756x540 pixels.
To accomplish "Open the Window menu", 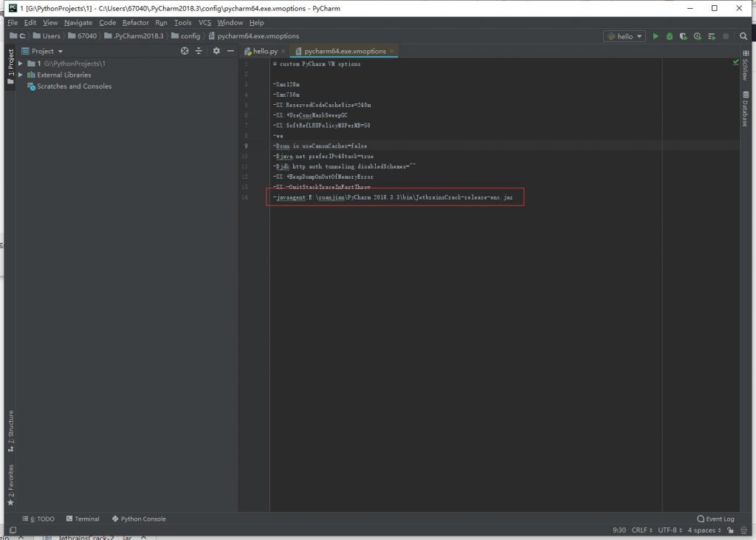I will 230,23.
